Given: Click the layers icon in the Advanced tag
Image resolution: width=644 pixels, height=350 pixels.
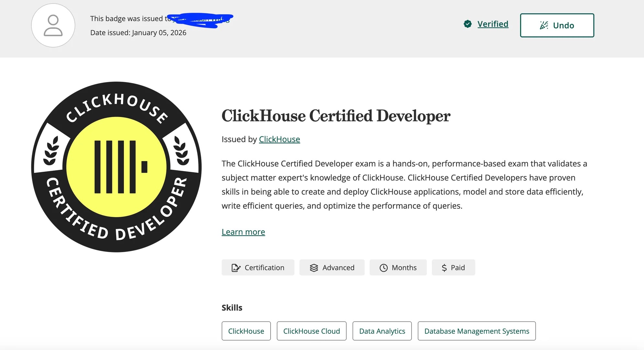Looking at the screenshot, I should [x=314, y=267].
